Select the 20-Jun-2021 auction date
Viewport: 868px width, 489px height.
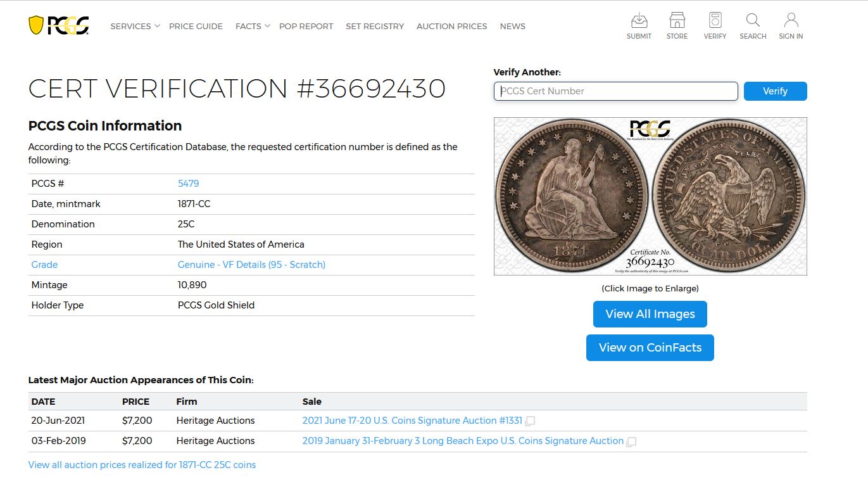pos(58,421)
